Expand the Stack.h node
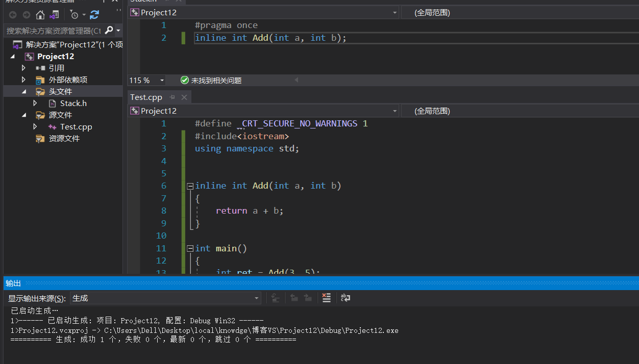 point(35,103)
